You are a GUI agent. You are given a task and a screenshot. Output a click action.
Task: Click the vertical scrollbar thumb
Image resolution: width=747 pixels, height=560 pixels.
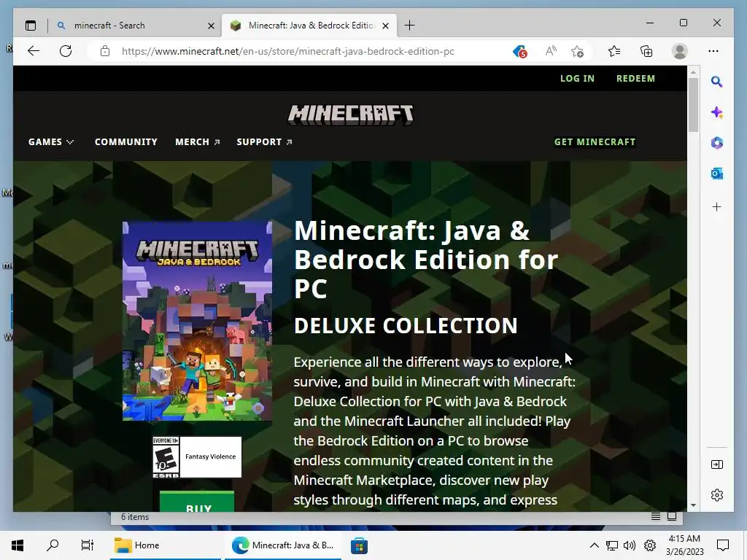coord(693,105)
